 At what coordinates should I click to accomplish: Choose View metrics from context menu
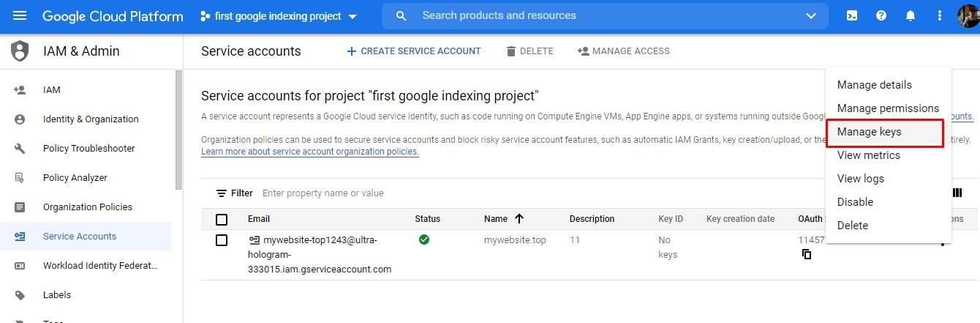pyautogui.click(x=888, y=155)
